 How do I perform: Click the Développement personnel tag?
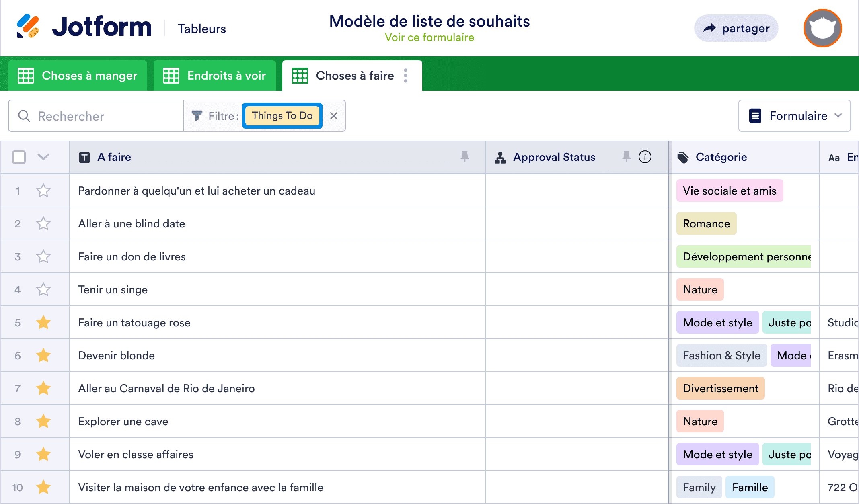[x=744, y=256]
